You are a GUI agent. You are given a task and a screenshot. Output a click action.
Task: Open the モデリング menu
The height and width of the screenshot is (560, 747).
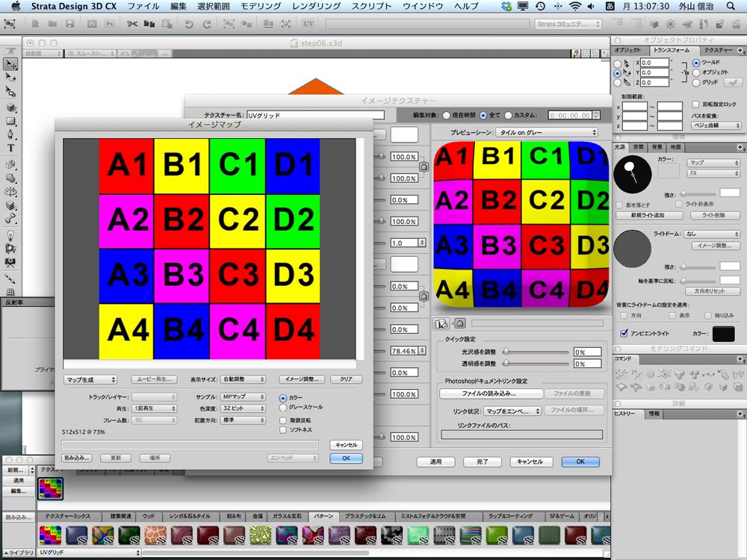(260, 6)
